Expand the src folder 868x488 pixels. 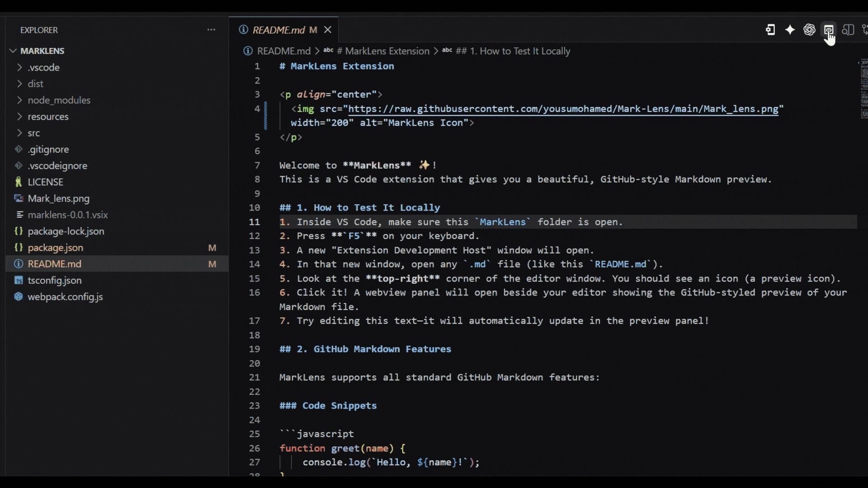(34, 133)
